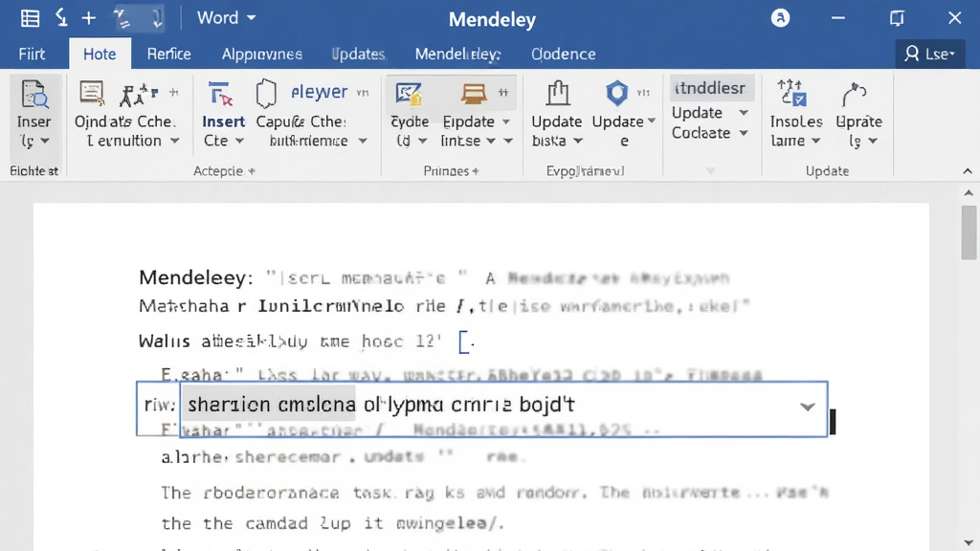Click the text style AA icon
This screenshot has width=980, height=551.
tap(139, 95)
